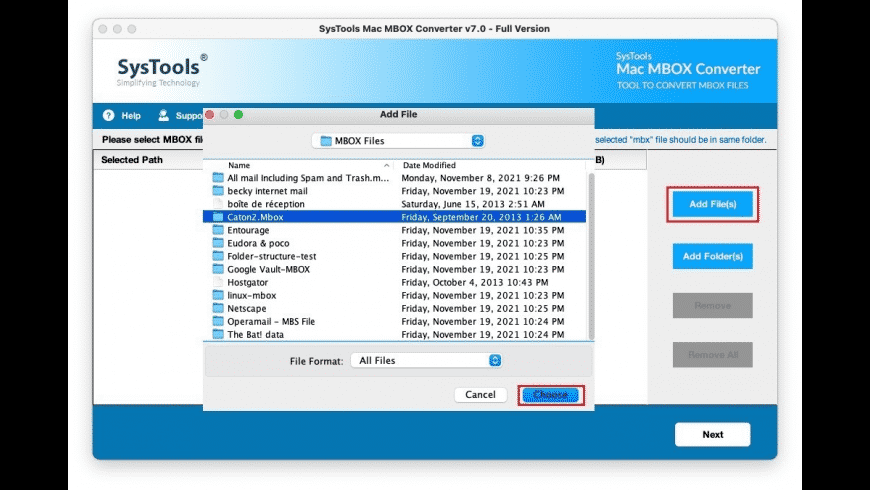The image size is (870, 490).
Task: Click folder icon beside Caton2.Mbox
Action: click(x=218, y=217)
